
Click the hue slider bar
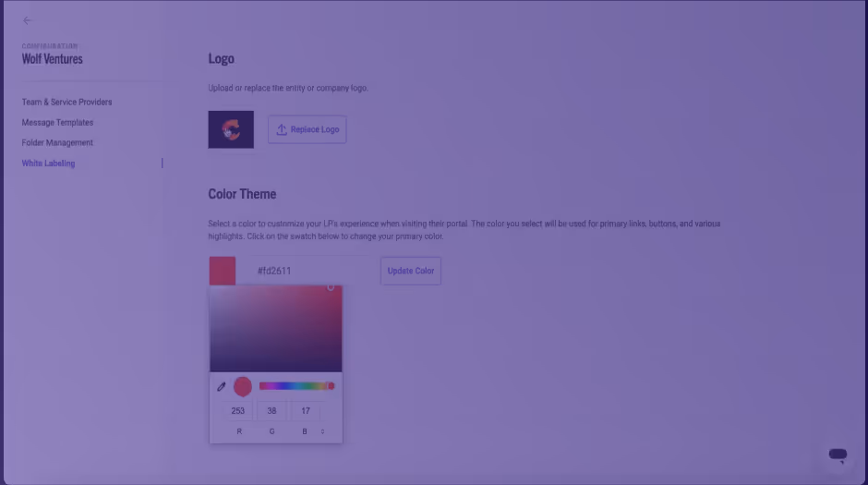296,386
